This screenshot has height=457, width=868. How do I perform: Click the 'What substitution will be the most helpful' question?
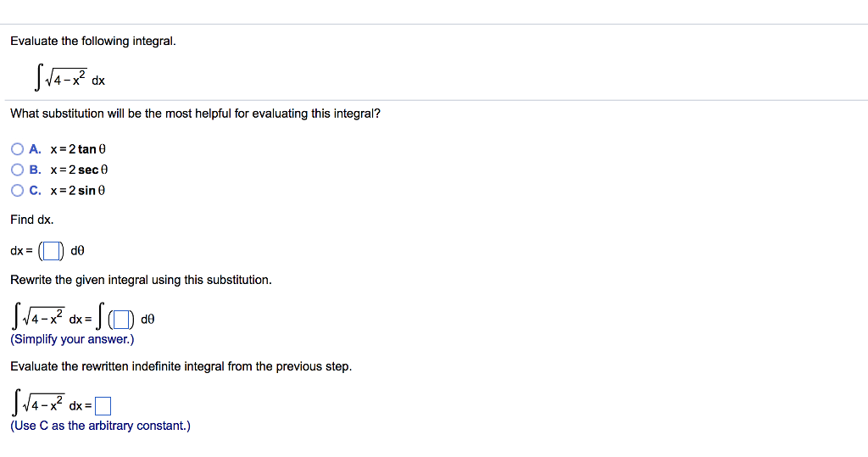[x=196, y=114]
